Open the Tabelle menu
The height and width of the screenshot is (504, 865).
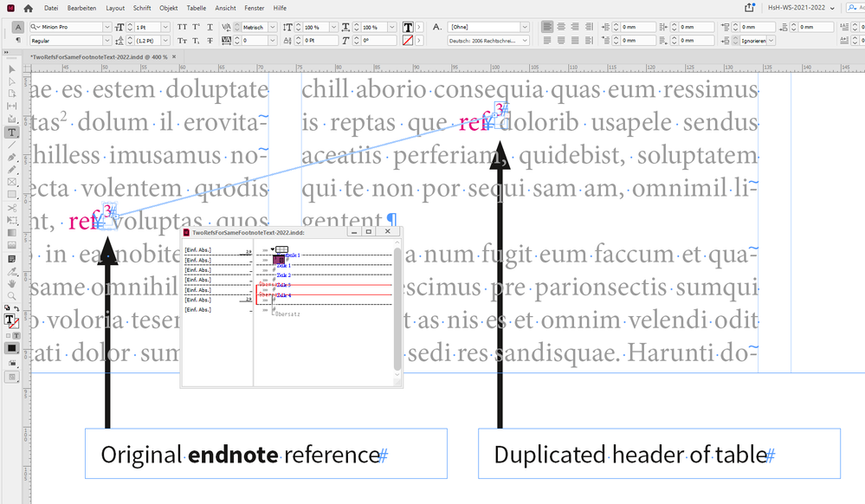[197, 8]
